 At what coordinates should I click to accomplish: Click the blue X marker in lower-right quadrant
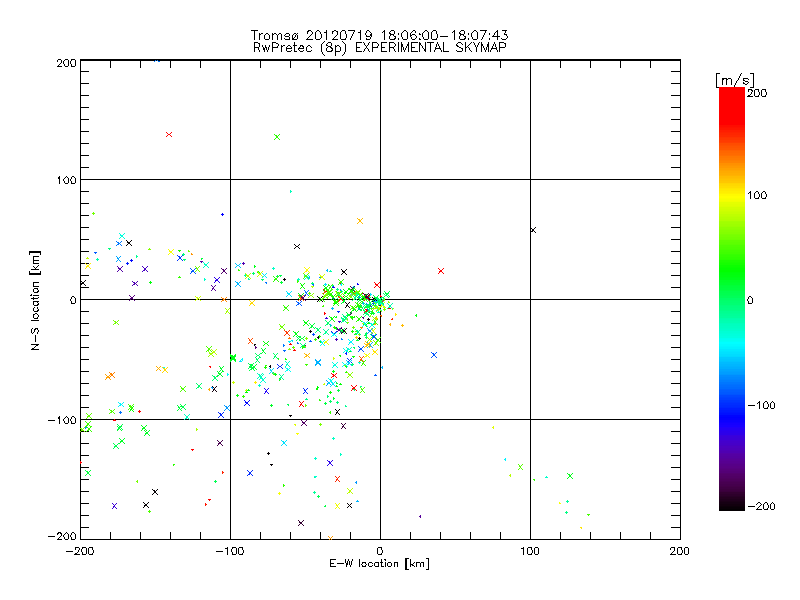(434, 355)
